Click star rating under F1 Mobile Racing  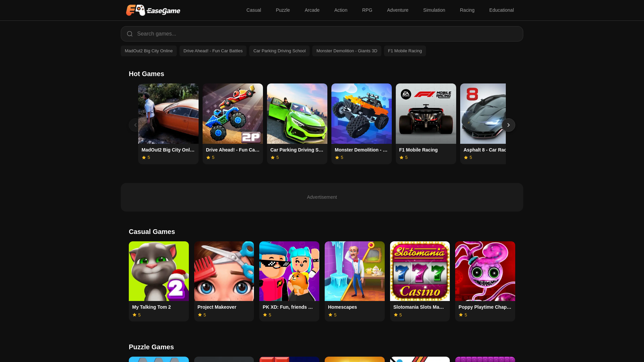coord(404,158)
